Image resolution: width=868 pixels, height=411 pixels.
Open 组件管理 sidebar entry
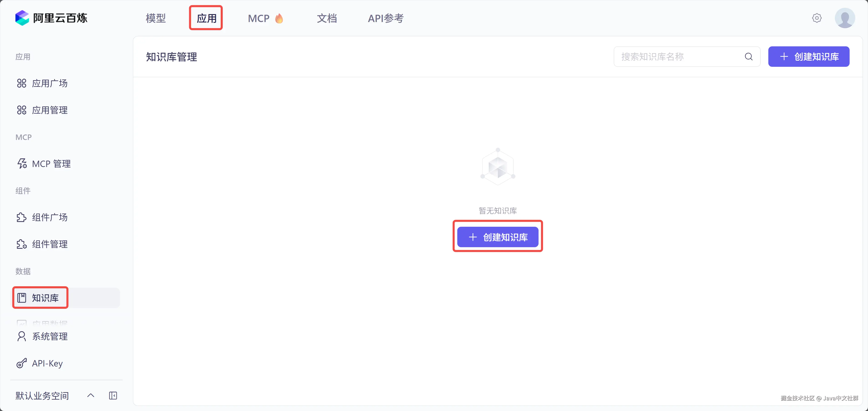(x=49, y=244)
